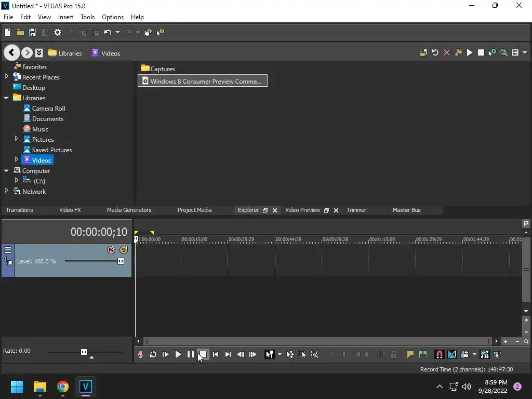
Task: Open the undo history dropdown arrow
Action: click(x=117, y=32)
